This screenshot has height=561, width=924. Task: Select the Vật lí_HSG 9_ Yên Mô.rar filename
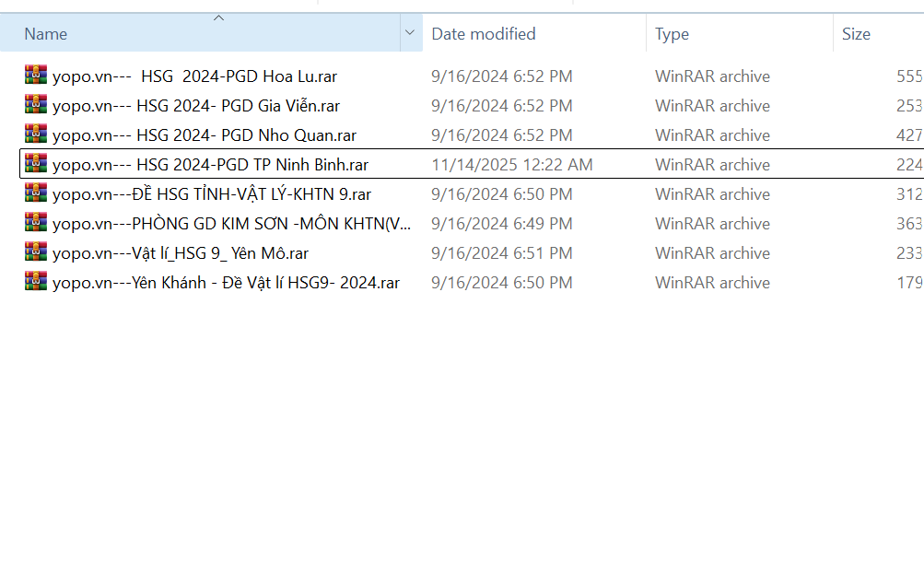pyautogui.click(x=181, y=253)
